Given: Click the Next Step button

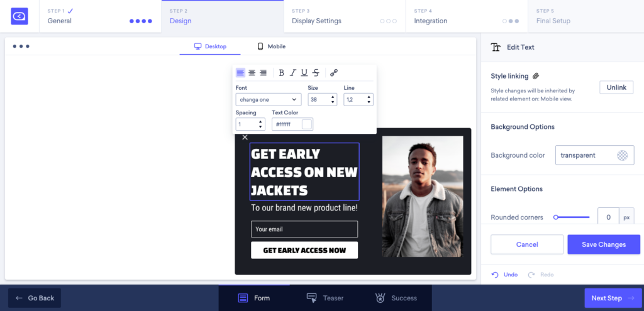Looking at the screenshot, I should (x=613, y=298).
